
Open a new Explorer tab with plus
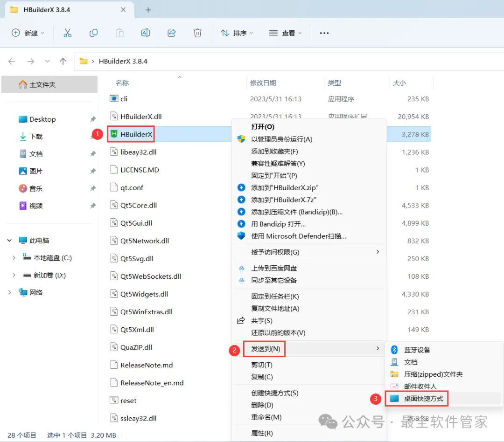(148, 10)
